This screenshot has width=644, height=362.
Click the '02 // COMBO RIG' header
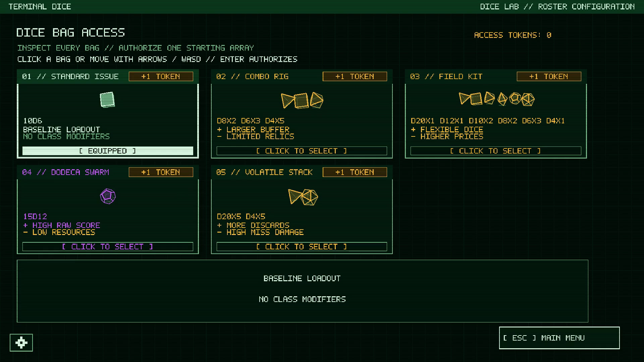[x=253, y=76]
